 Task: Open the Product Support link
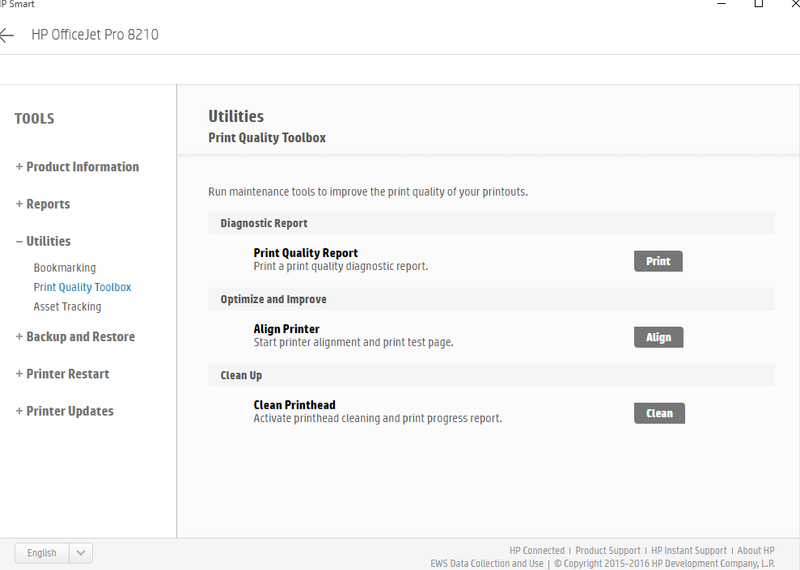[608, 551]
